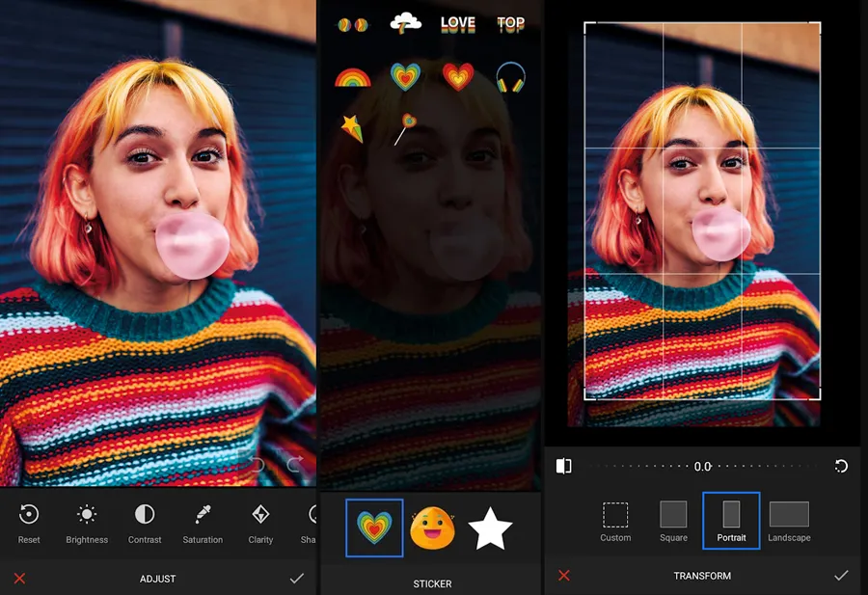This screenshot has height=595, width=868.
Task: Apply the Transform with the checkmark
Action: pyautogui.click(x=841, y=575)
